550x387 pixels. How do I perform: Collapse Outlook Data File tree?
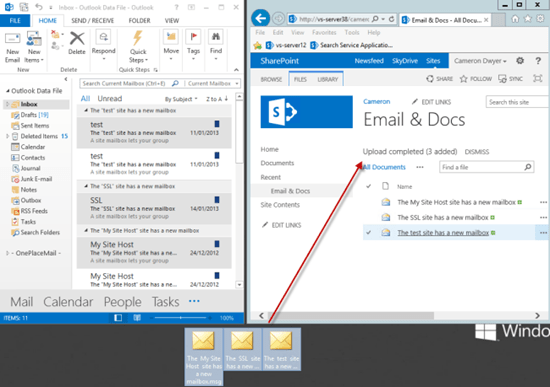point(7,91)
